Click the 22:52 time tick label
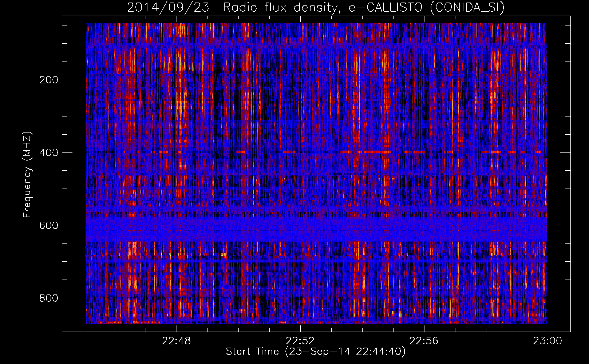 [x=300, y=341]
